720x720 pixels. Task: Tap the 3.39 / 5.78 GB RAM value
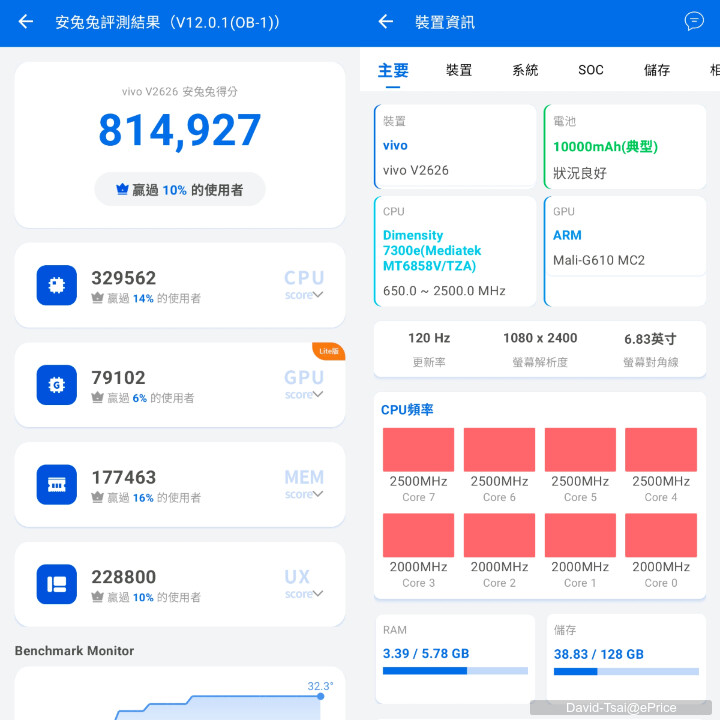[x=426, y=653]
